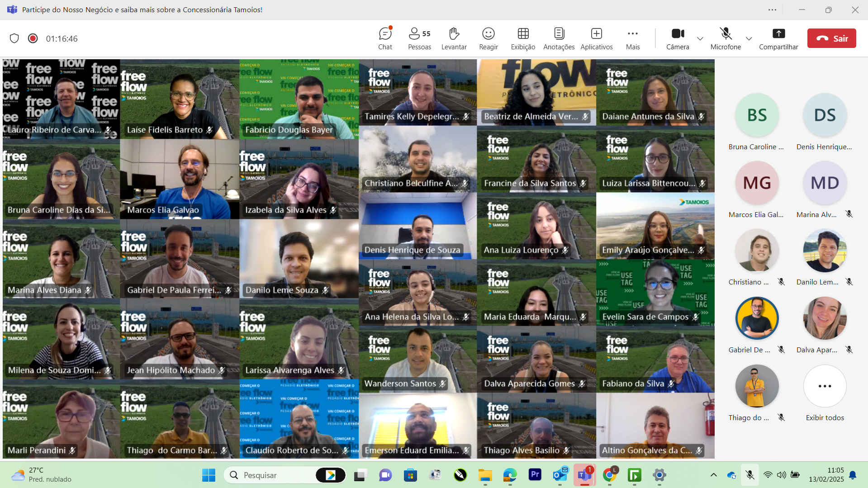
Task: Expand the Câmera options dropdown arrow
Action: 700,38
